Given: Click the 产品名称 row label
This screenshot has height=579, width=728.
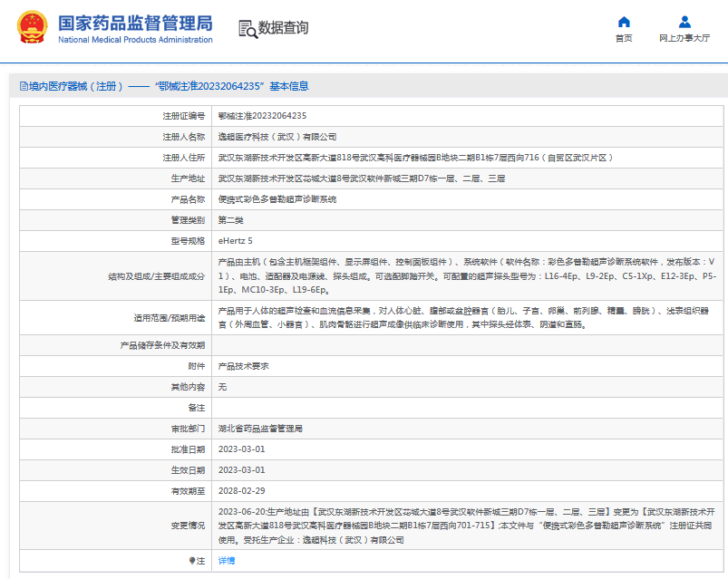Looking at the screenshot, I should pos(188,199).
